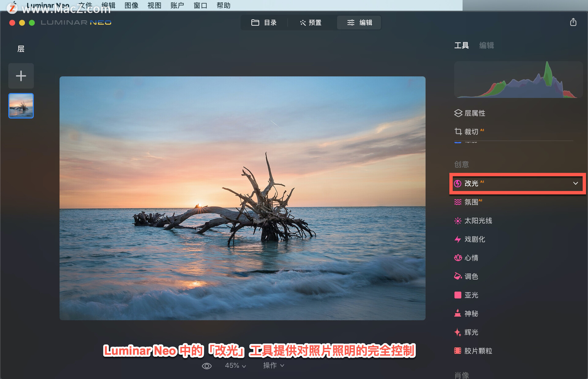Open the 层属性 label
This screenshot has width=588, height=379.
[475, 113]
